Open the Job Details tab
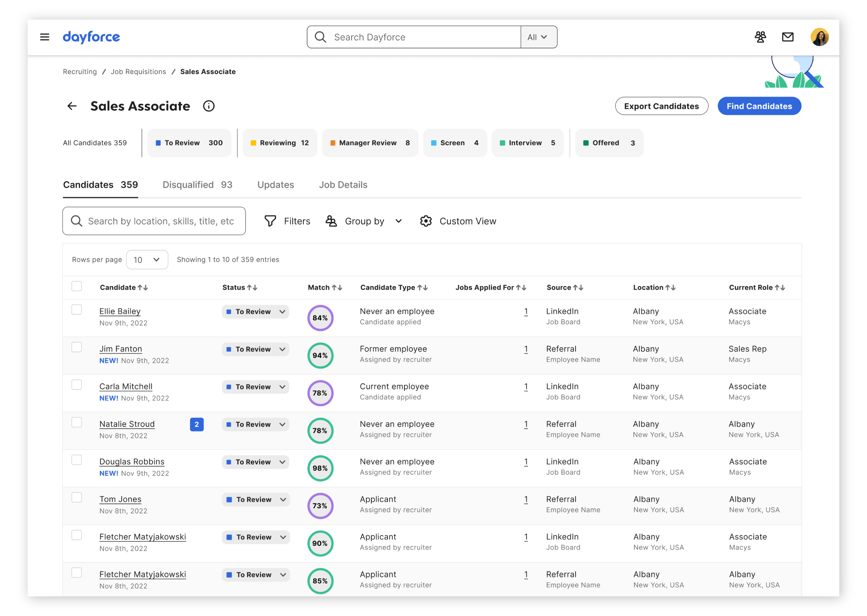This screenshot has width=867, height=616. [x=343, y=185]
